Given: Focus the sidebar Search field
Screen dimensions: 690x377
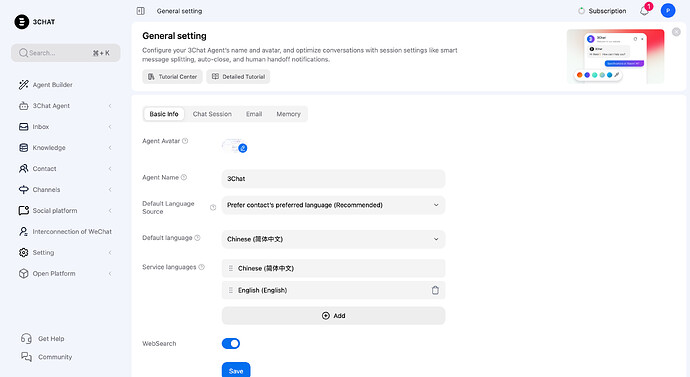Looking at the screenshot, I should click(x=66, y=53).
